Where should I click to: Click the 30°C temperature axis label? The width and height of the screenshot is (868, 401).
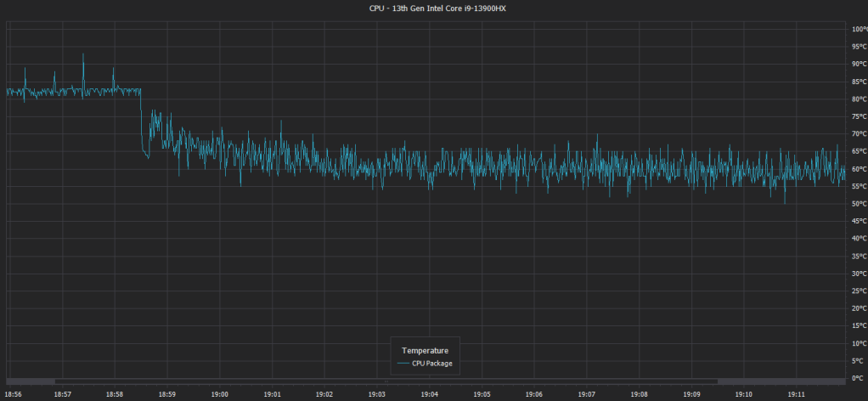click(858, 274)
